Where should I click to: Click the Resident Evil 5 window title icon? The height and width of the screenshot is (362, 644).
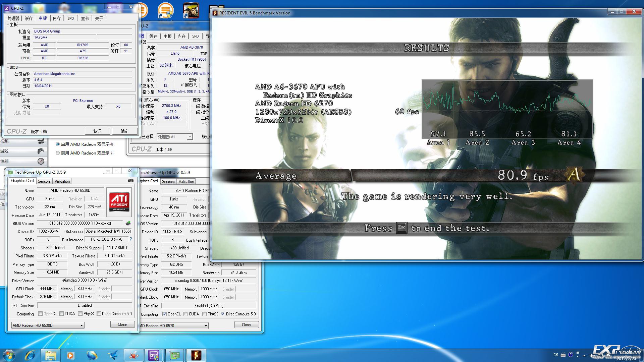215,13
